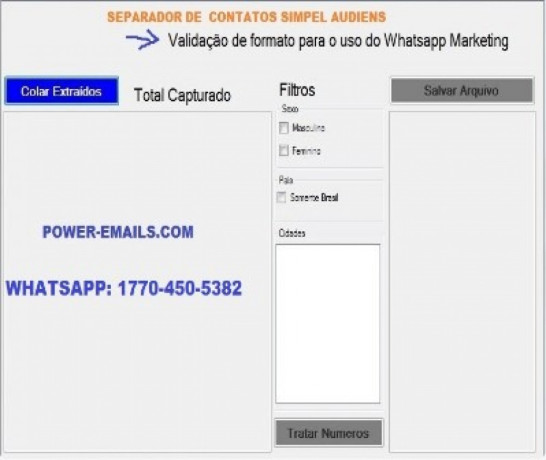Toggle the Somente Brasil checkbox
The height and width of the screenshot is (460, 546).
click(x=281, y=197)
